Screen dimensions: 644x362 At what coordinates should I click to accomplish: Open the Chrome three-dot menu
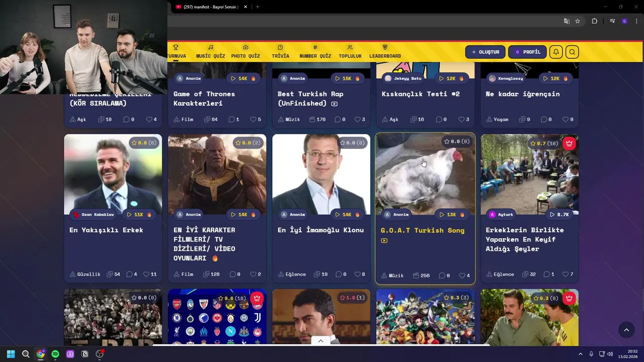tap(636, 21)
